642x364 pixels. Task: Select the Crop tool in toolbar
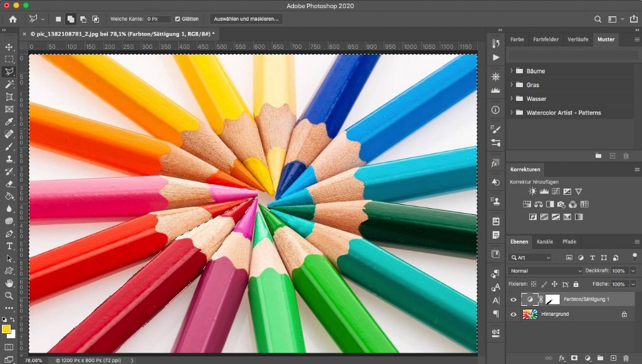click(x=9, y=96)
